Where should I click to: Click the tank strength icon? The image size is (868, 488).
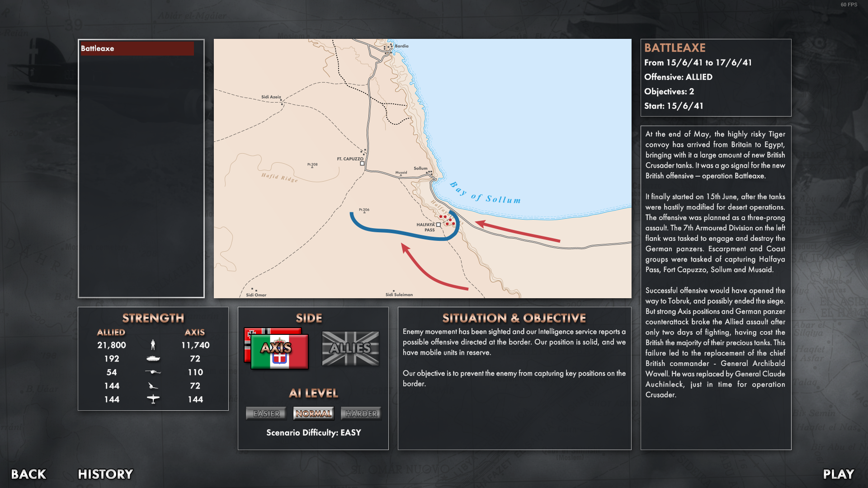[153, 359]
